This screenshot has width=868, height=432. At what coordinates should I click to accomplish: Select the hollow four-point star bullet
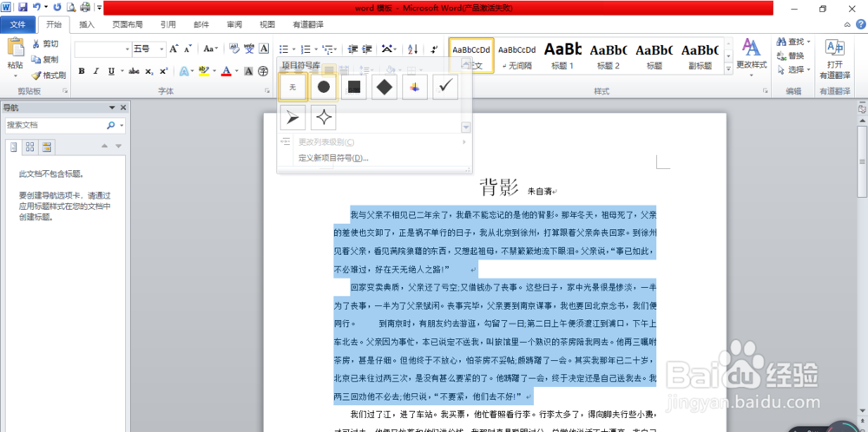click(x=324, y=118)
